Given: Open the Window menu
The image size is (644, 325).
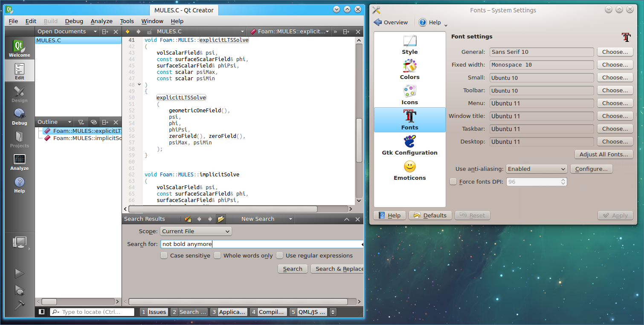Looking at the screenshot, I should coord(152,21).
